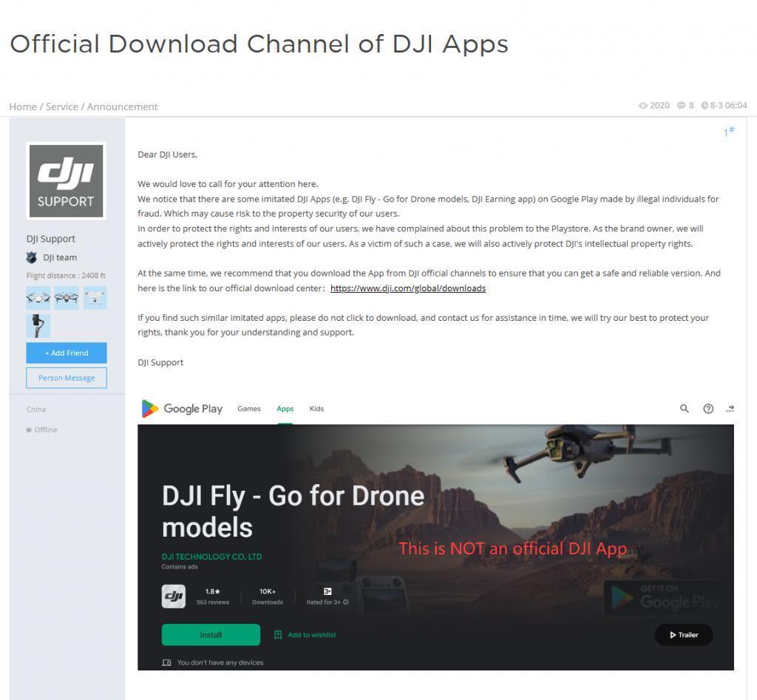This screenshot has width=757, height=700.
Task: Click the Phantom drone badge icon
Action: point(94,297)
